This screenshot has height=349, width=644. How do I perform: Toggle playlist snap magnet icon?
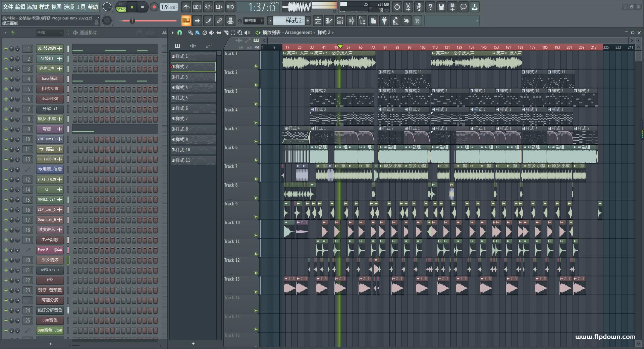click(x=180, y=33)
